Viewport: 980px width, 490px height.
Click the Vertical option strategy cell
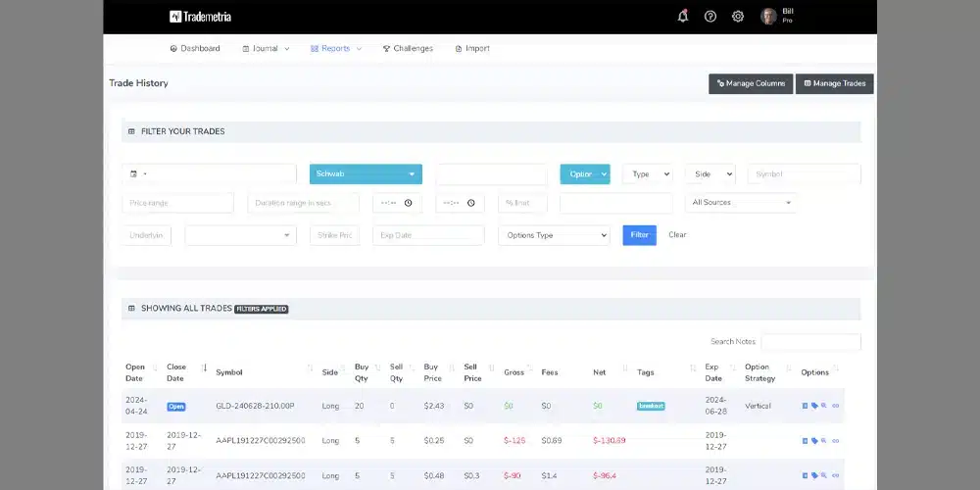(758, 407)
